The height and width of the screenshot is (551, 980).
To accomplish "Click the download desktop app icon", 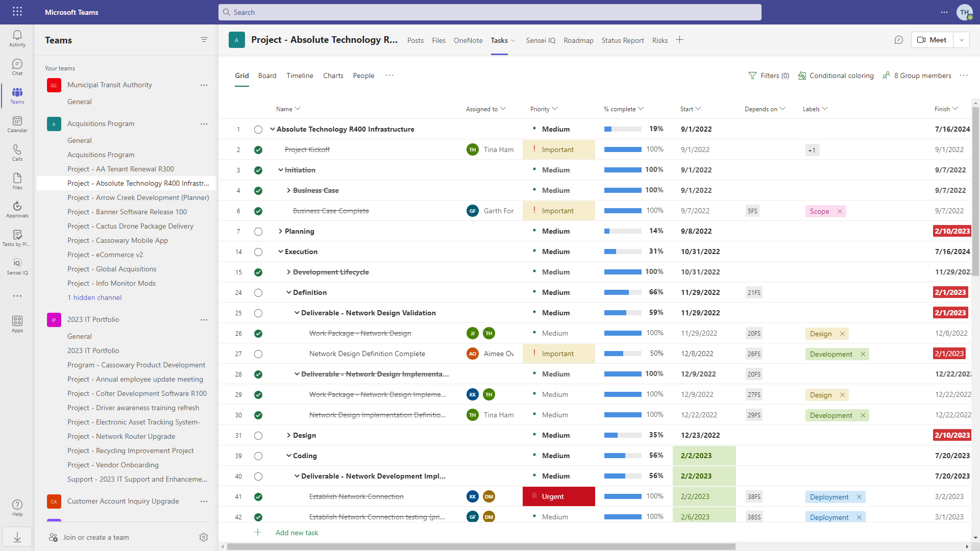I will (17, 537).
